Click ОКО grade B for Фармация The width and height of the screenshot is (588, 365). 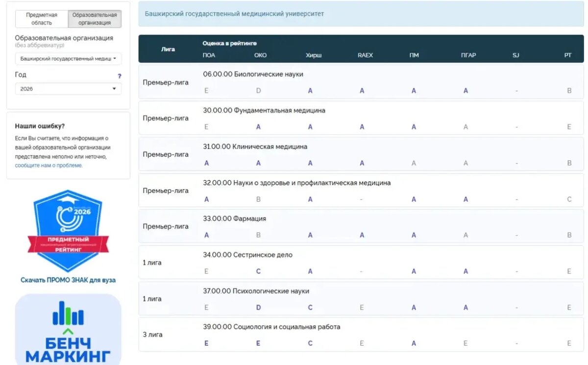point(258,235)
